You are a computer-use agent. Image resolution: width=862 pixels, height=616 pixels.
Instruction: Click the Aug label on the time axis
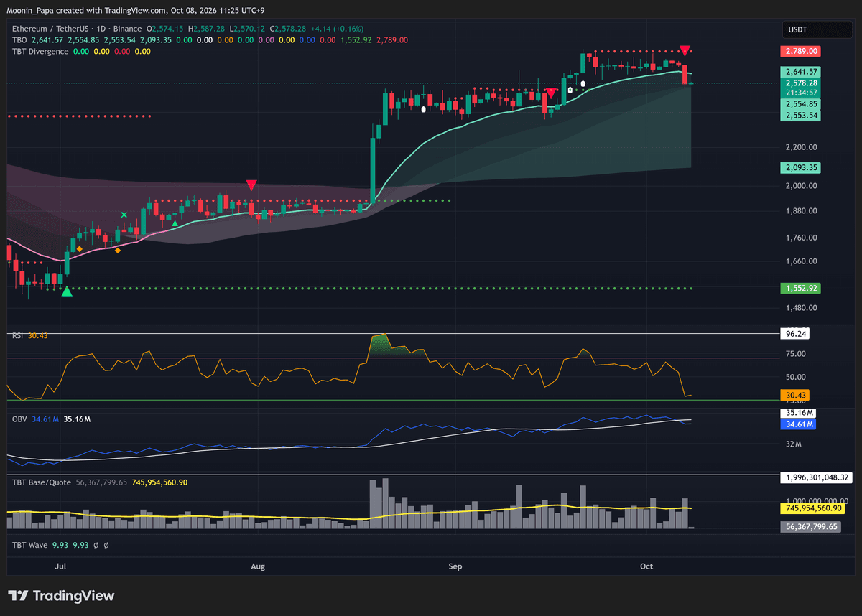coord(258,566)
